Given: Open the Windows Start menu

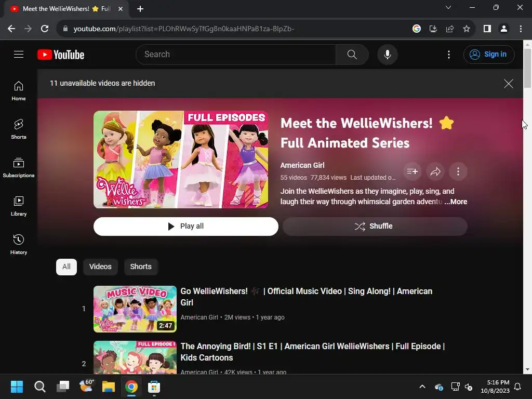Looking at the screenshot, I should 17,387.
